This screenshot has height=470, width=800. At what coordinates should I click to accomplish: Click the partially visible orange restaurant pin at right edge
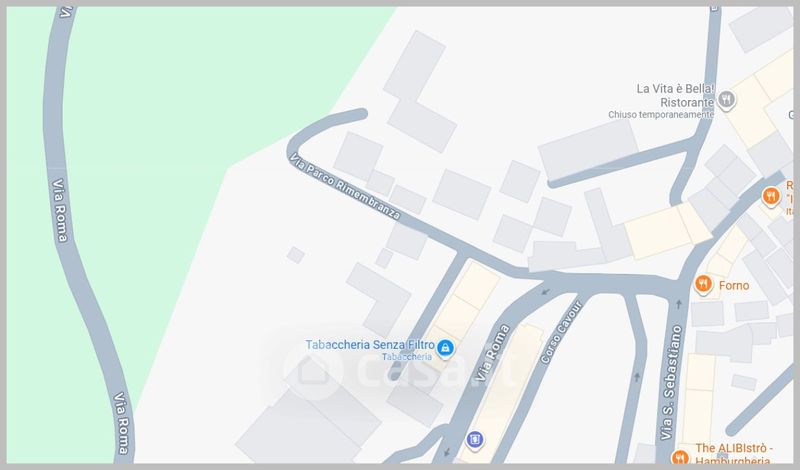coord(771,197)
